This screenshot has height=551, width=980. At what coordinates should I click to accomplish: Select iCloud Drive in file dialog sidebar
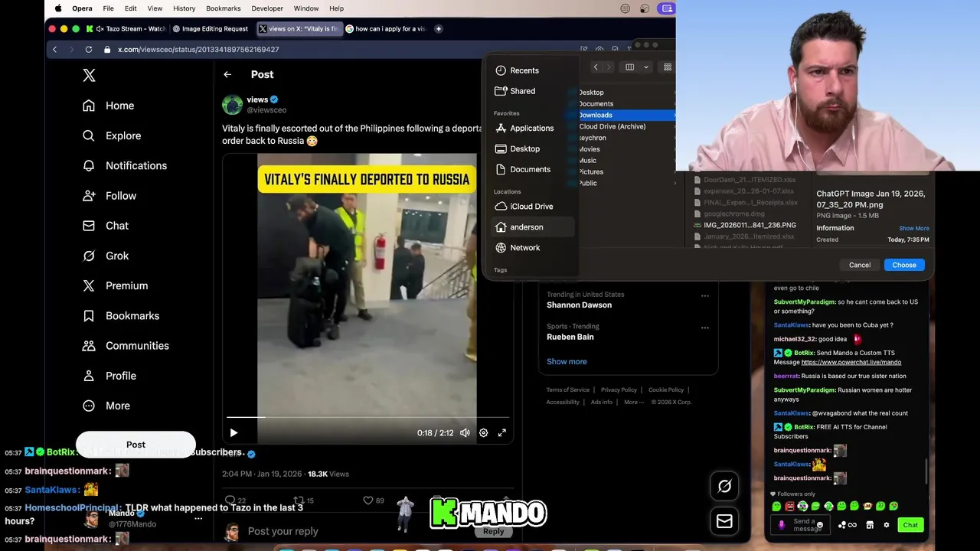524,207
